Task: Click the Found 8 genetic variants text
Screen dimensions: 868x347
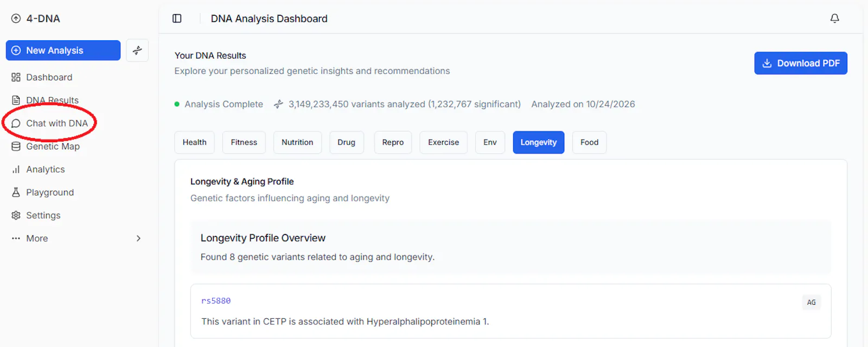Action: [x=317, y=257]
